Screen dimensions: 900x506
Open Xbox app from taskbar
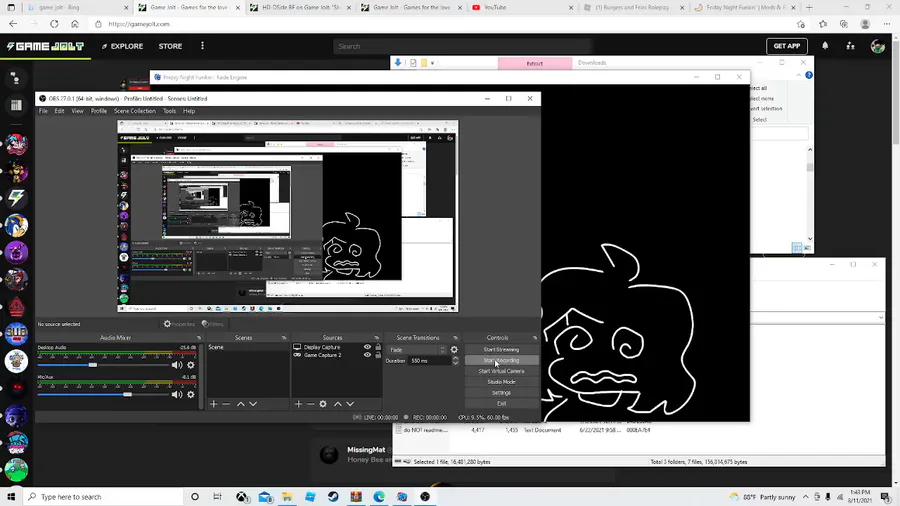click(x=242, y=497)
